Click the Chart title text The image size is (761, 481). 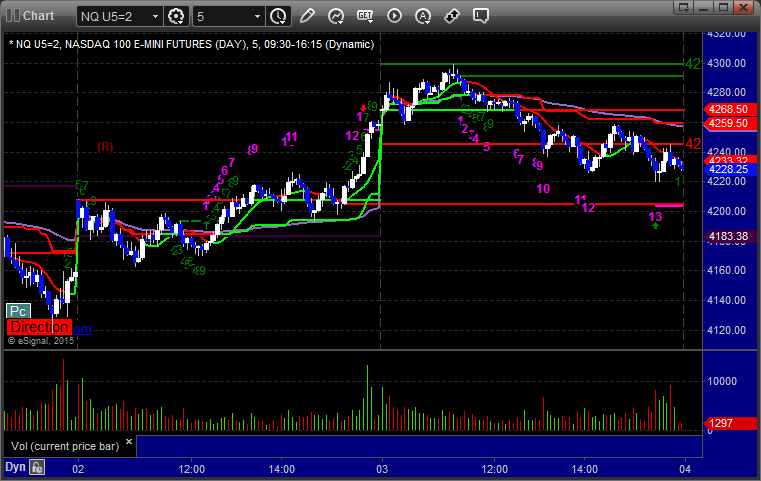(x=38, y=16)
